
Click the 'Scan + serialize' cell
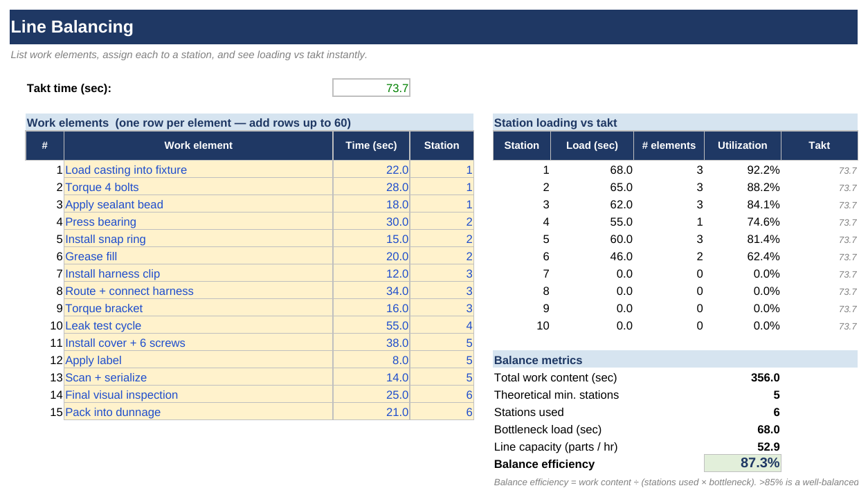(x=198, y=377)
